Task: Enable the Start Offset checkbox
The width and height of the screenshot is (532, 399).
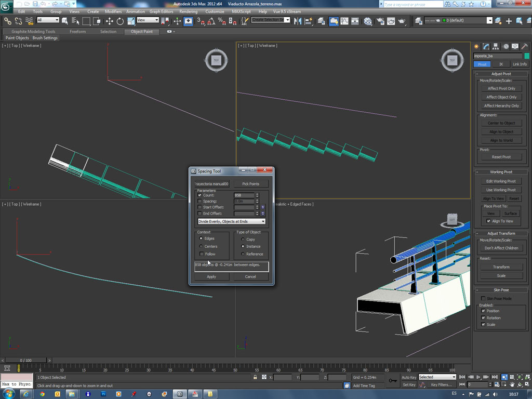Action: tap(200, 207)
